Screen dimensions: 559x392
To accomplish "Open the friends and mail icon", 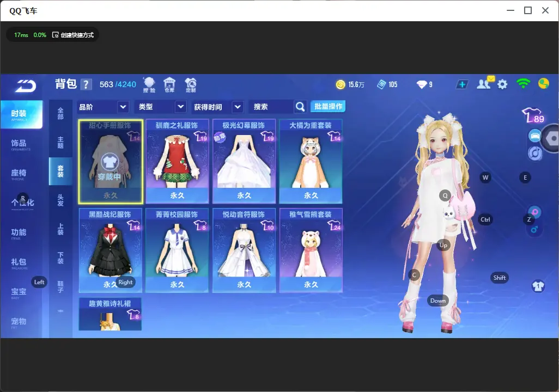I will (x=485, y=83).
